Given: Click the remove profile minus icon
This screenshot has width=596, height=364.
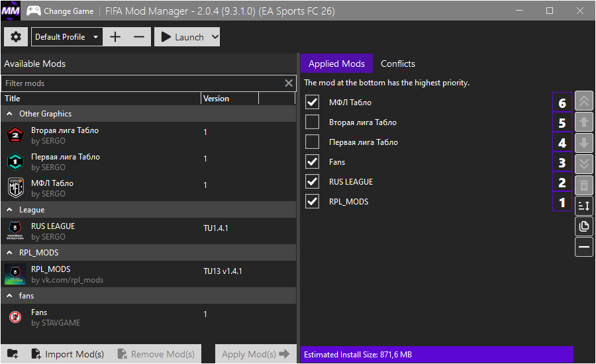Looking at the screenshot, I should click(x=138, y=37).
